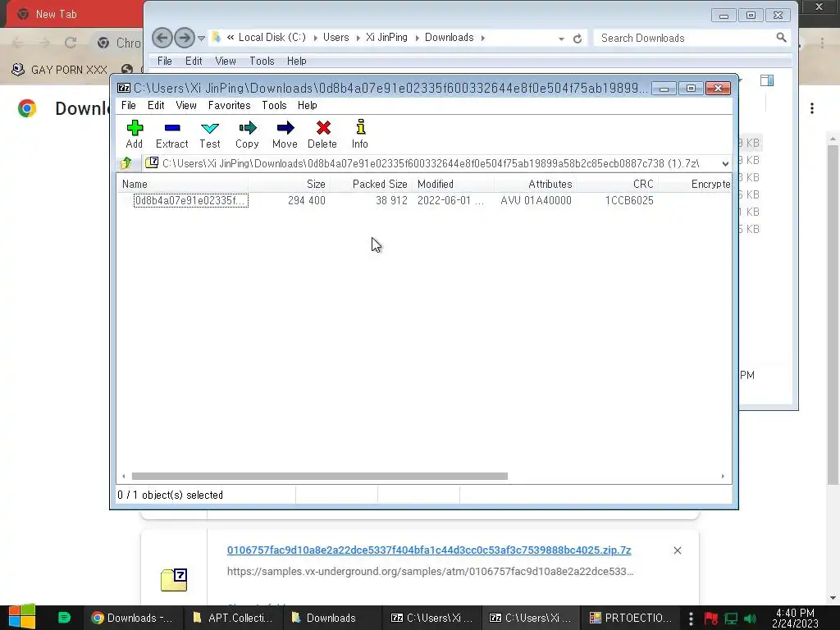Switch to Downloads folder taskbar button
840x630 pixels.
[331, 618]
